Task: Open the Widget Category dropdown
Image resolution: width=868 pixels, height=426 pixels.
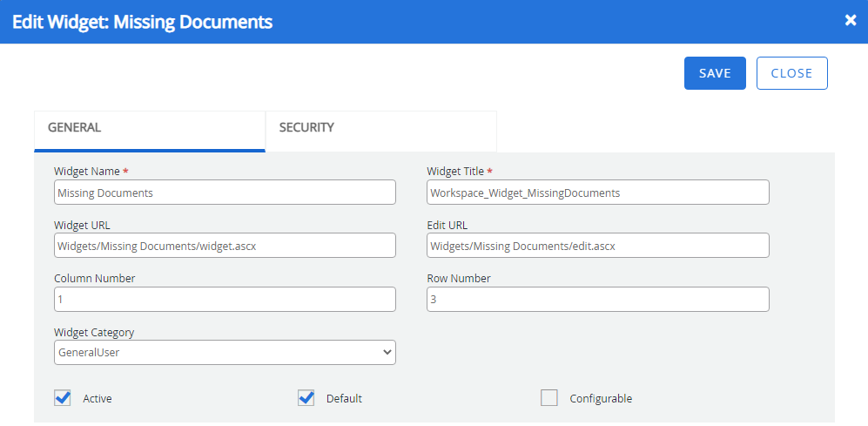Action: tap(225, 353)
